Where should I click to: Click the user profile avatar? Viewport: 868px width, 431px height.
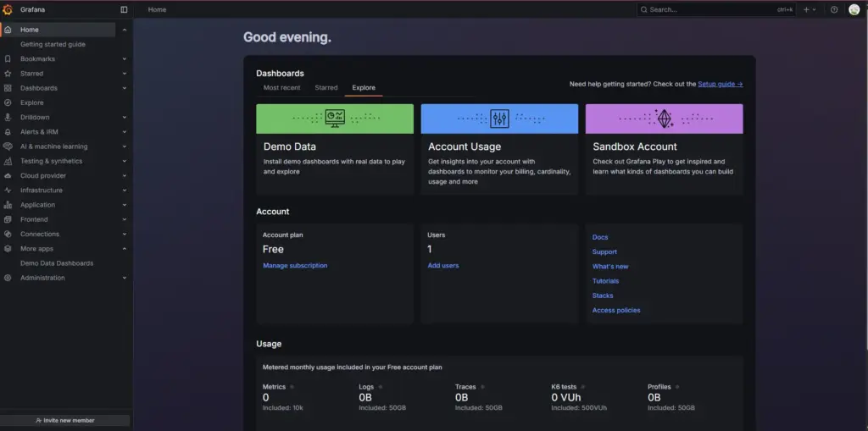click(x=854, y=9)
